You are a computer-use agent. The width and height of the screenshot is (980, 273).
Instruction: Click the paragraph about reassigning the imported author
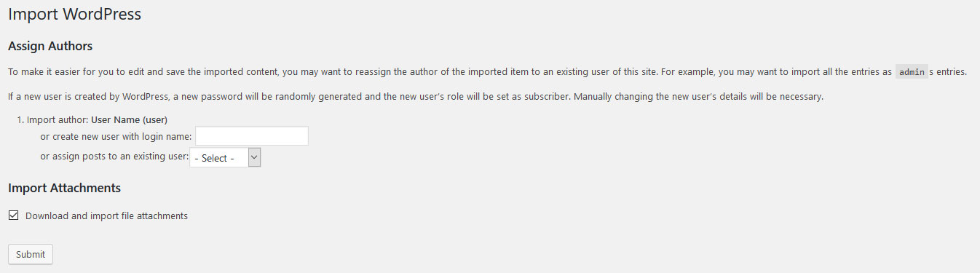tap(488, 72)
